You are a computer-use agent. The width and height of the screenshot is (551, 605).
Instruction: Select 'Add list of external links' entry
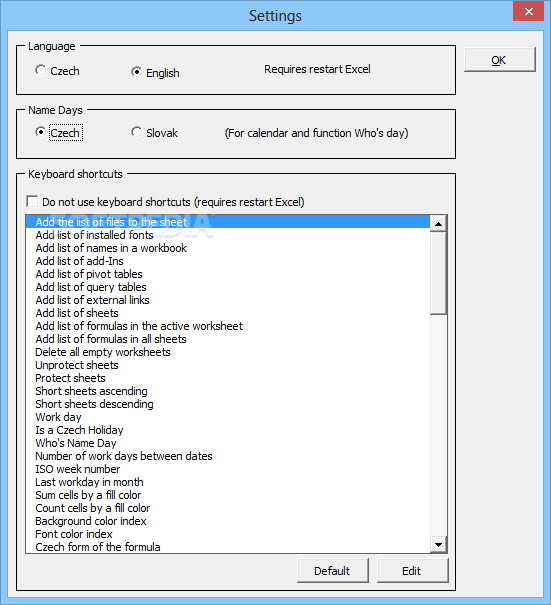[x=228, y=300]
